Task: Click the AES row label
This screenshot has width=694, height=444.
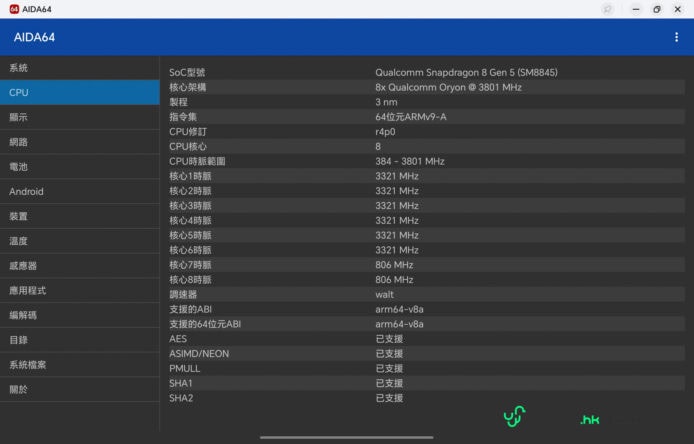Action: [178, 339]
